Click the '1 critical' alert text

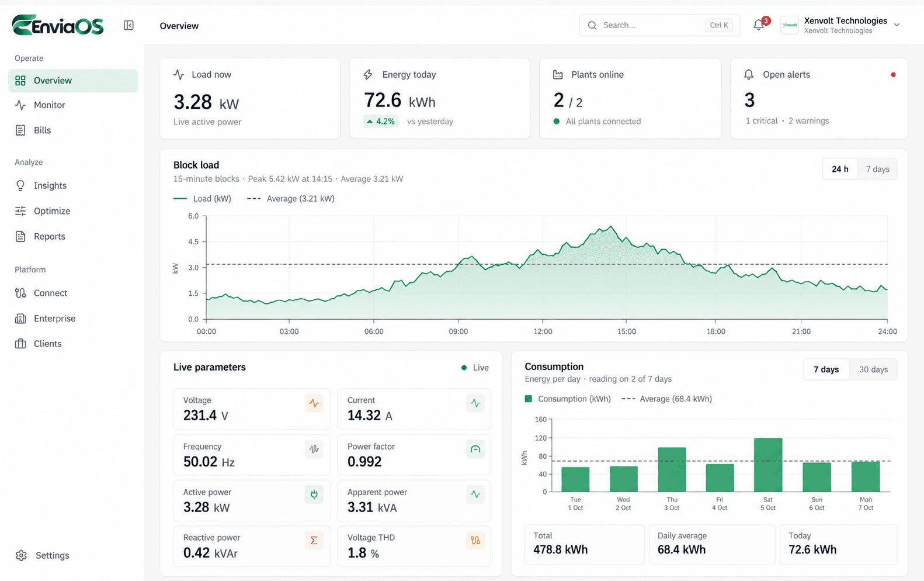762,121
